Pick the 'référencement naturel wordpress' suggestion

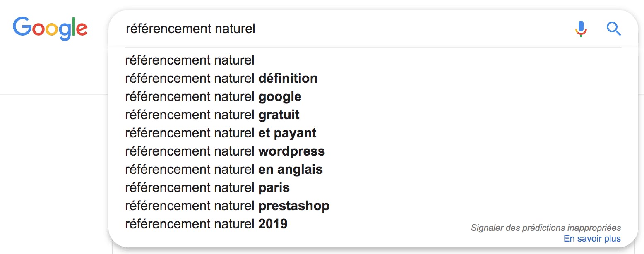[225, 151]
